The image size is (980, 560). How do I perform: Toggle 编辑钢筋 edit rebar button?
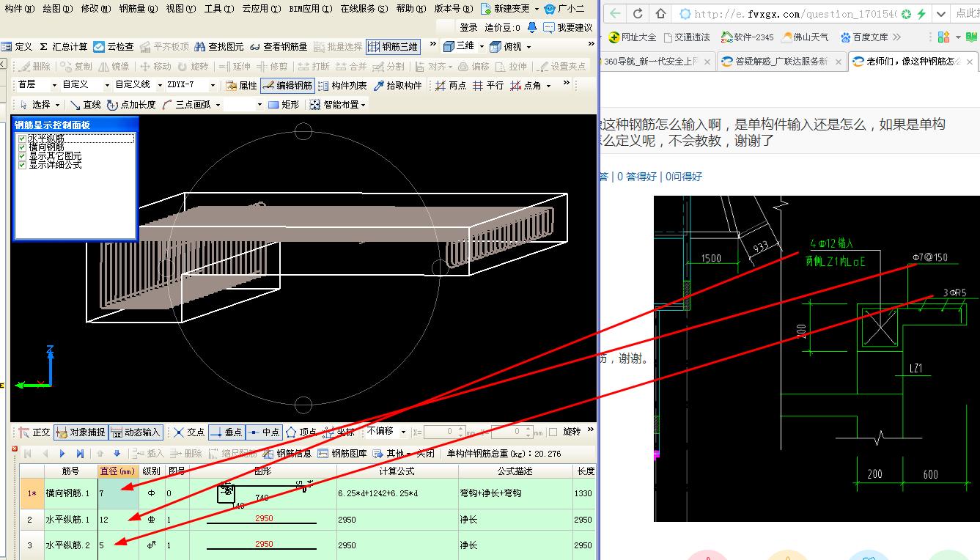click(287, 85)
